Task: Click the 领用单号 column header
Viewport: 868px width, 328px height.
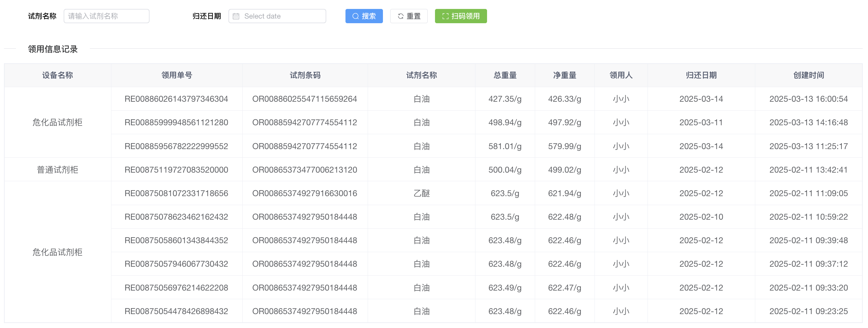Action: (177, 75)
